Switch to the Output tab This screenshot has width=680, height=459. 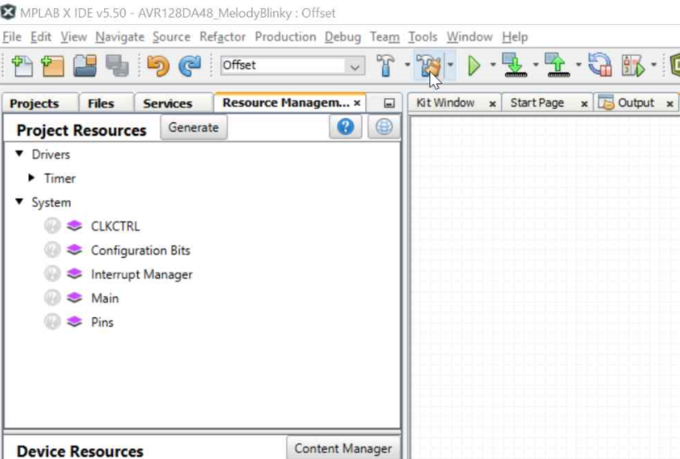coord(636,103)
